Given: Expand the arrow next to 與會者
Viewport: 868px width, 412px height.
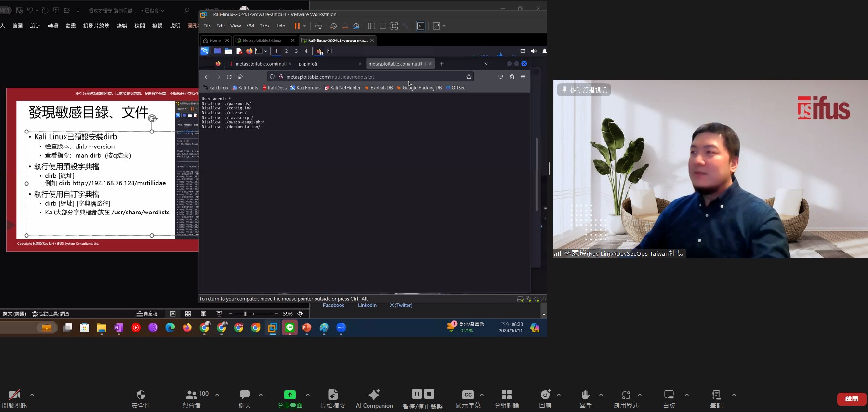Looking at the screenshot, I should click(x=217, y=395).
